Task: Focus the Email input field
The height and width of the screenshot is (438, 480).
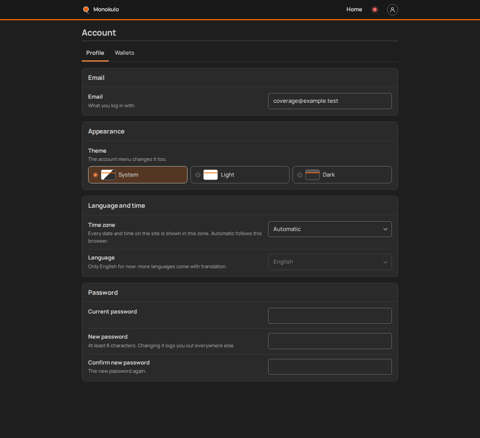Action: [x=330, y=101]
